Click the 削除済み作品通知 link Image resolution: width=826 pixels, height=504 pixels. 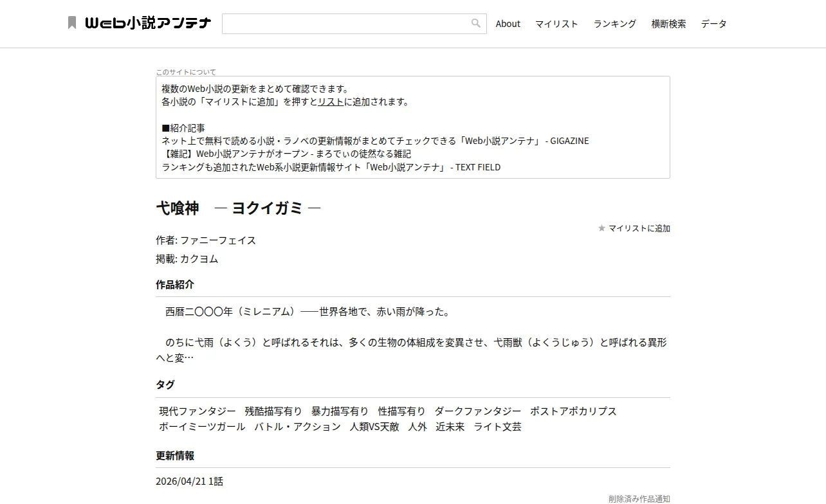[639, 499]
